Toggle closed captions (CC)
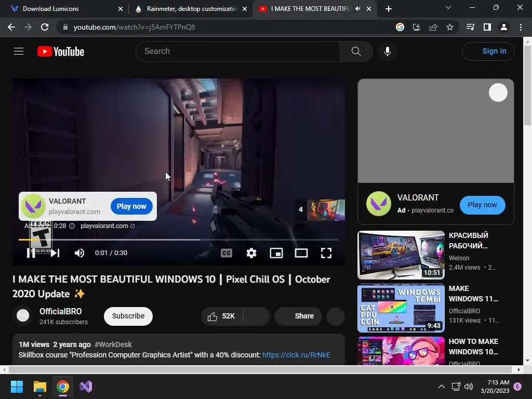532x399 pixels. 227,253
